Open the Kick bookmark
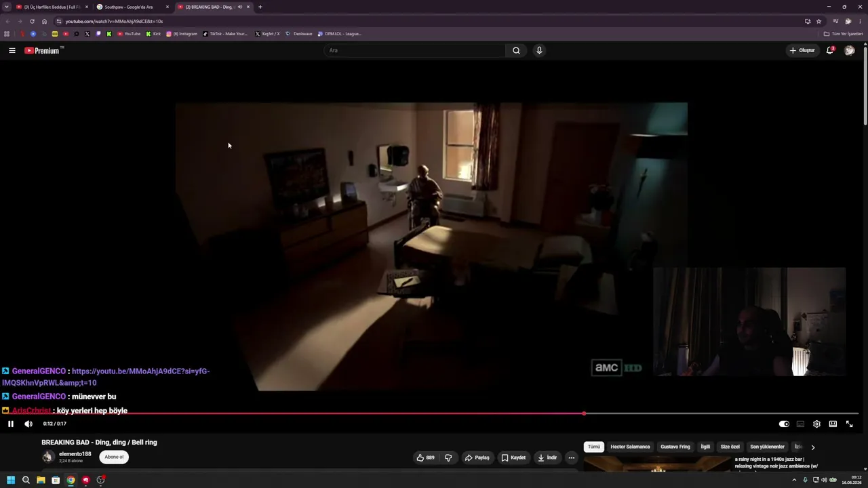The image size is (868, 488). [153, 34]
